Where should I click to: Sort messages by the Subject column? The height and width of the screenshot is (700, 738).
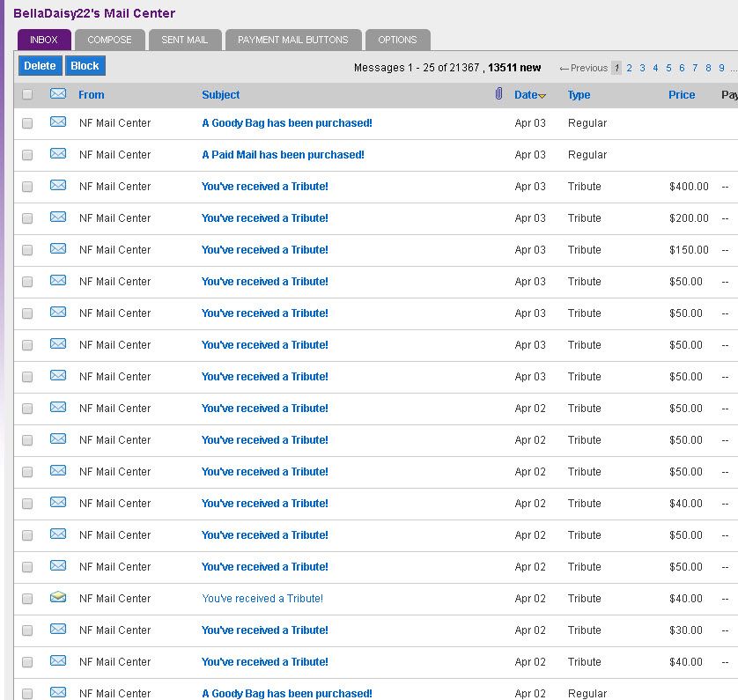point(221,94)
